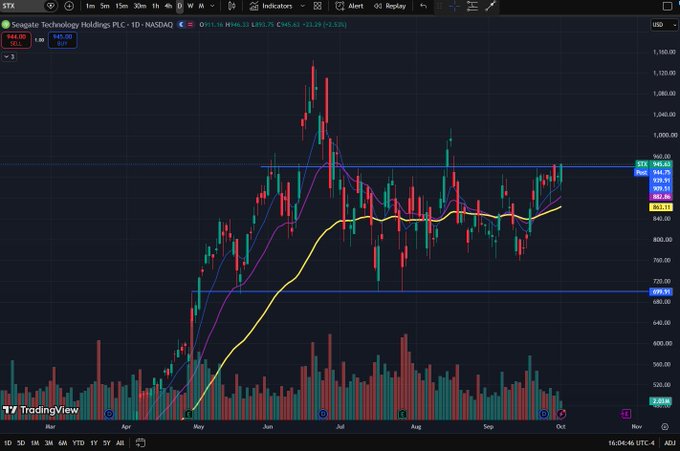Click the dividend marker near March
The image size is (680, 451).
coord(109,414)
